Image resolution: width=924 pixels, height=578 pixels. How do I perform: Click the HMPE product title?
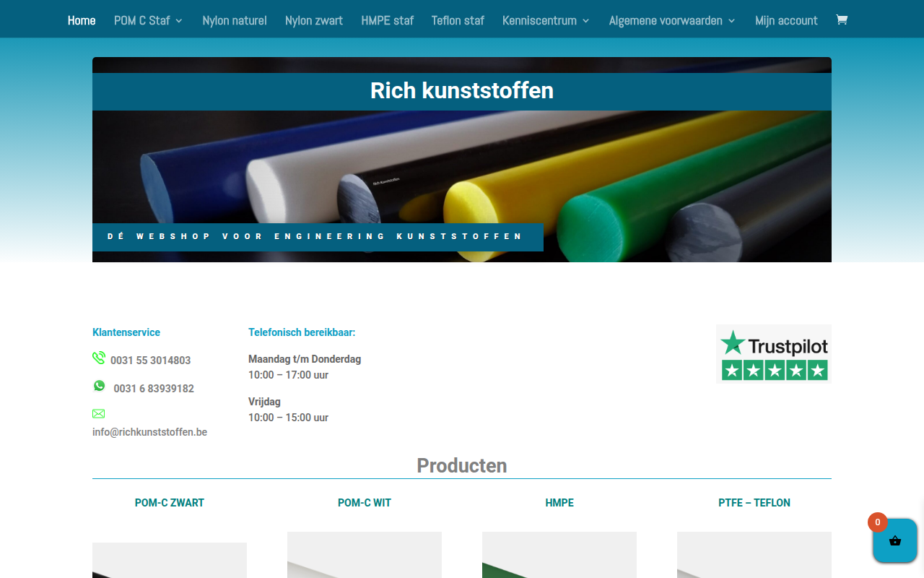point(559,503)
